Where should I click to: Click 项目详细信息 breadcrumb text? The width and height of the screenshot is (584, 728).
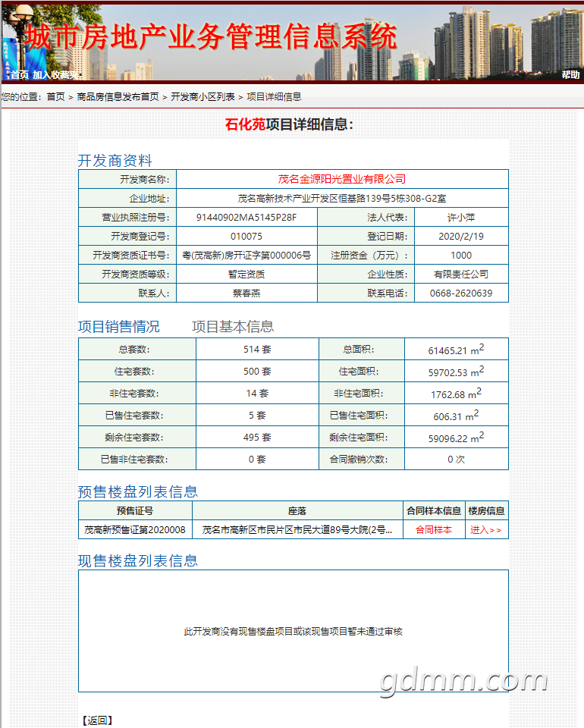coord(274,96)
